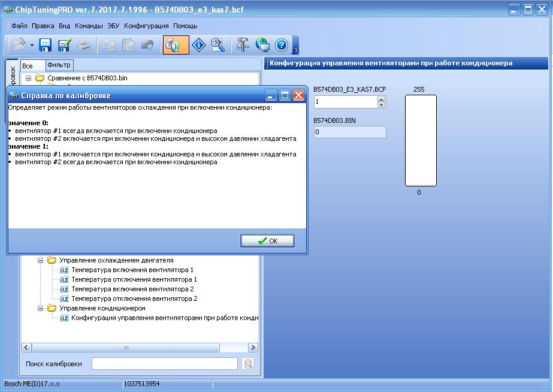The width and height of the screenshot is (553, 392).
Task: Click the Open file toolbar icon
Action: tap(19, 45)
